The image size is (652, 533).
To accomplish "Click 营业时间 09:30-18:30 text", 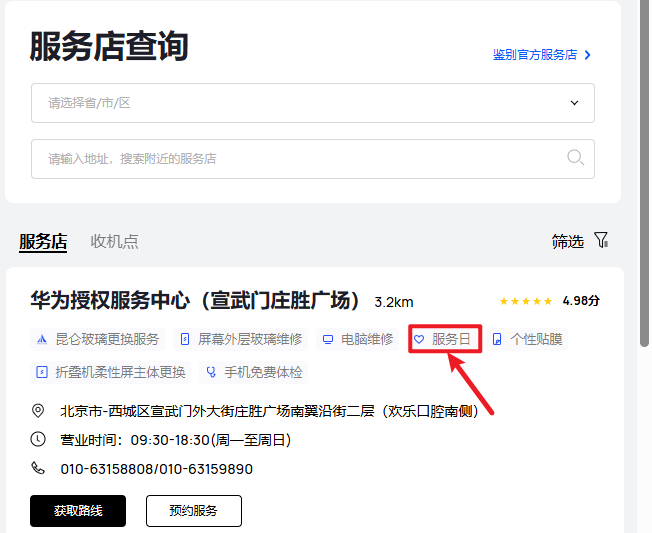I will tap(175, 440).
